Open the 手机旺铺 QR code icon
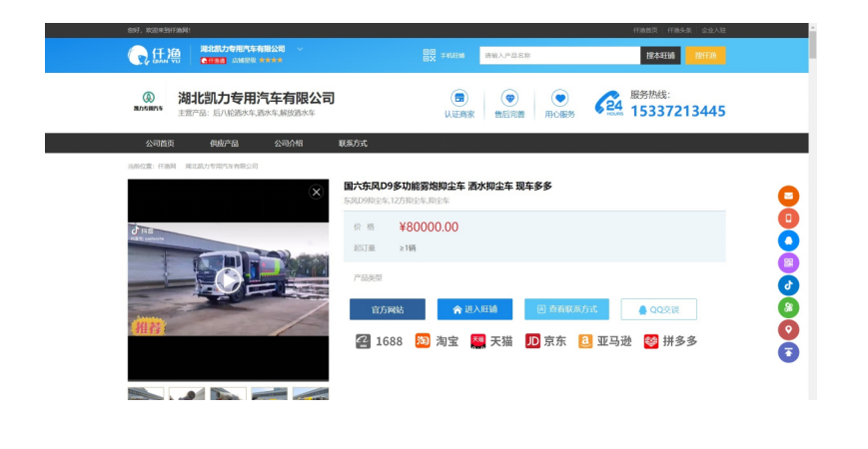The image size is (868, 449). (x=430, y=55)
